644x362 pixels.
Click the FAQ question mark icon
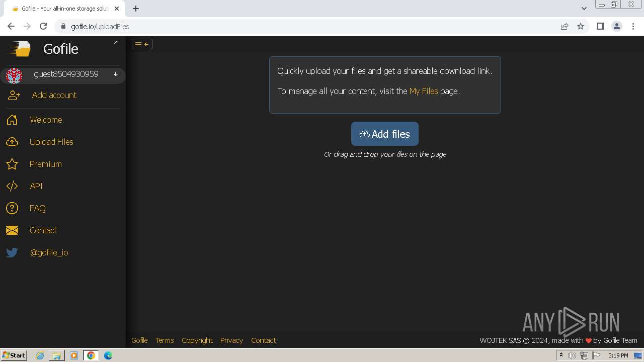pyautogui.click(x=12, y=208)
